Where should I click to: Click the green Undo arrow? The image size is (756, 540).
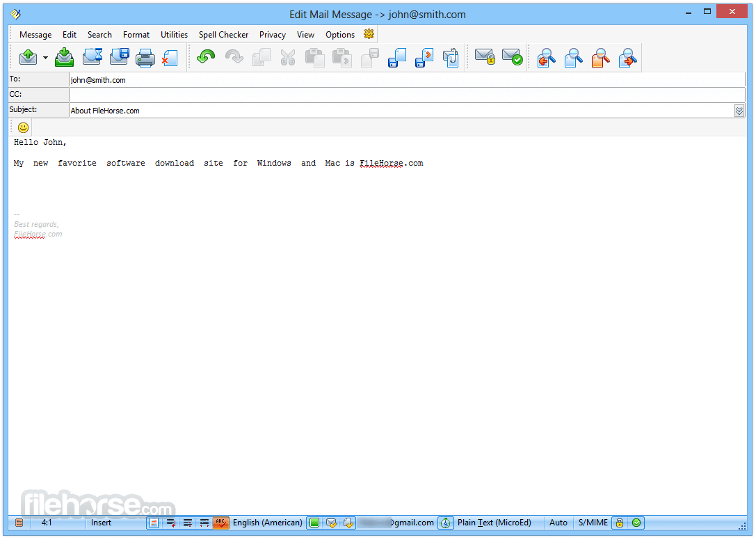(x=206, y=57)
